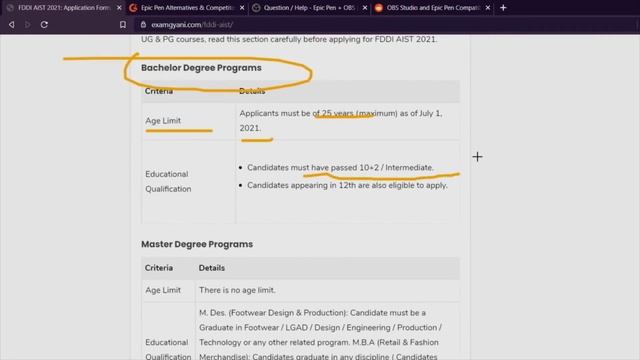Click 'There is no age limit.' text
This screenshot has width=640, height=360.
point(237,290)
